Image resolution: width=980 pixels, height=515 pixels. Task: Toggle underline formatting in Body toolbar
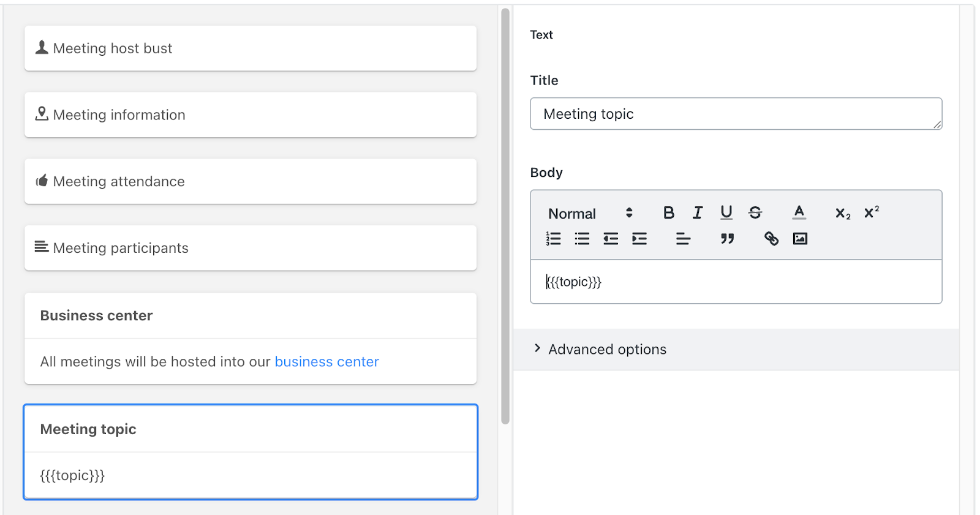[x=726, y=212]
